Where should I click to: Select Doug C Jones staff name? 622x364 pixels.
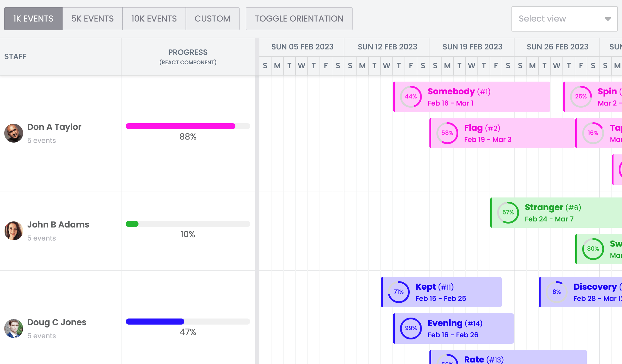click(57, 322)
